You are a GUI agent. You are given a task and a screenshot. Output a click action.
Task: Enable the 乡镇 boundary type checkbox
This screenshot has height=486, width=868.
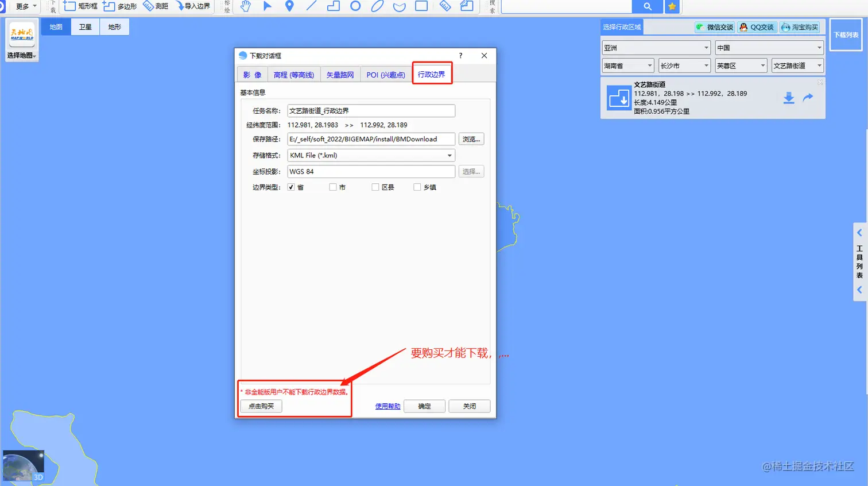point(417,187)
